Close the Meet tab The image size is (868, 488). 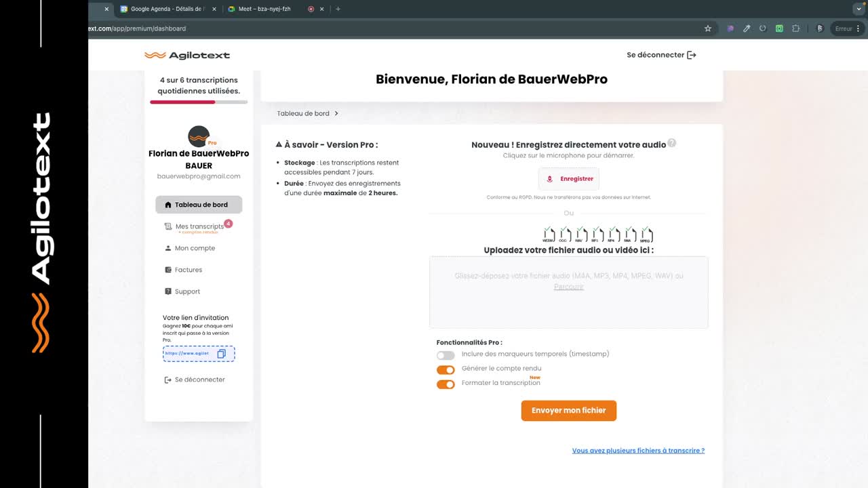click(321, 9)
